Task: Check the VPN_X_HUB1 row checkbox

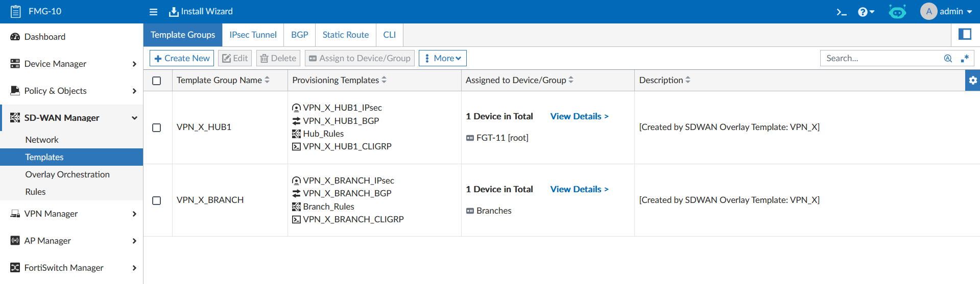Action: (157, 127)
